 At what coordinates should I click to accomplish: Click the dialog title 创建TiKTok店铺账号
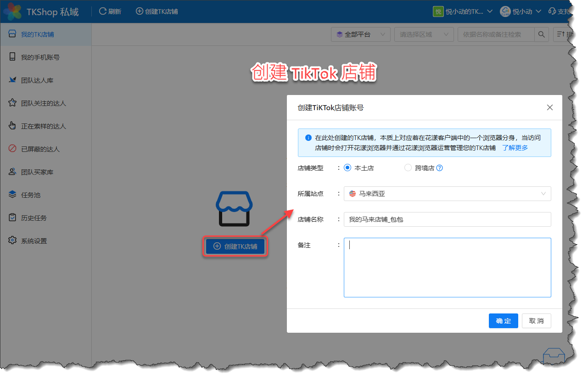coord(330,108)
